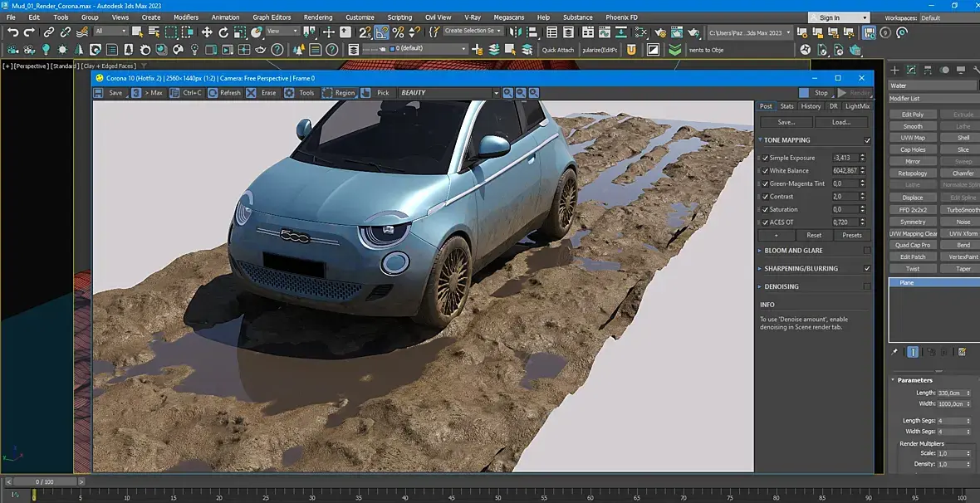980x503 pixels.
Task: Open the Rendering menu
Action: click(x=318, y=17)
